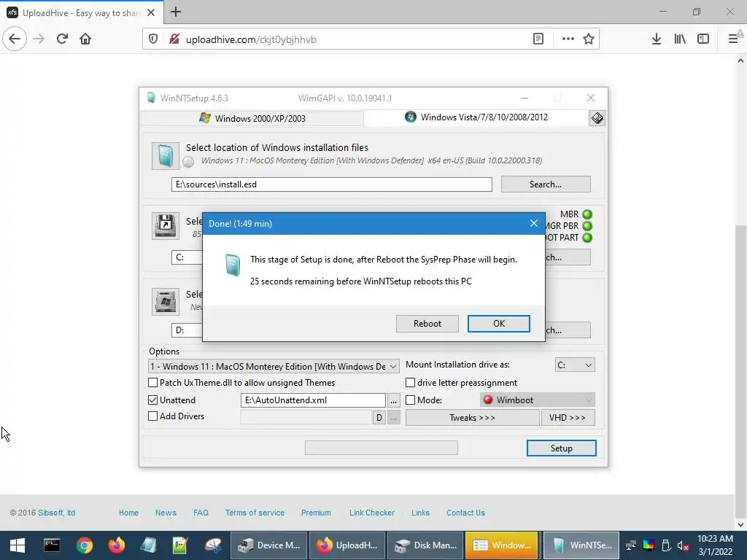The width and height of the screenshot is (747, 560).
Task: Click OK in the Done dialog
Action: 499,324
